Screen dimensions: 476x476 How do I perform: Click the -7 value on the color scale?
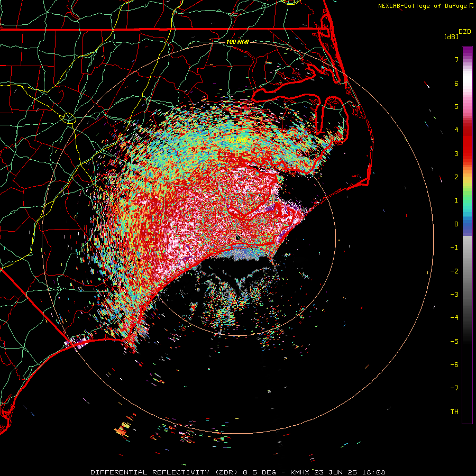point(454,388)
